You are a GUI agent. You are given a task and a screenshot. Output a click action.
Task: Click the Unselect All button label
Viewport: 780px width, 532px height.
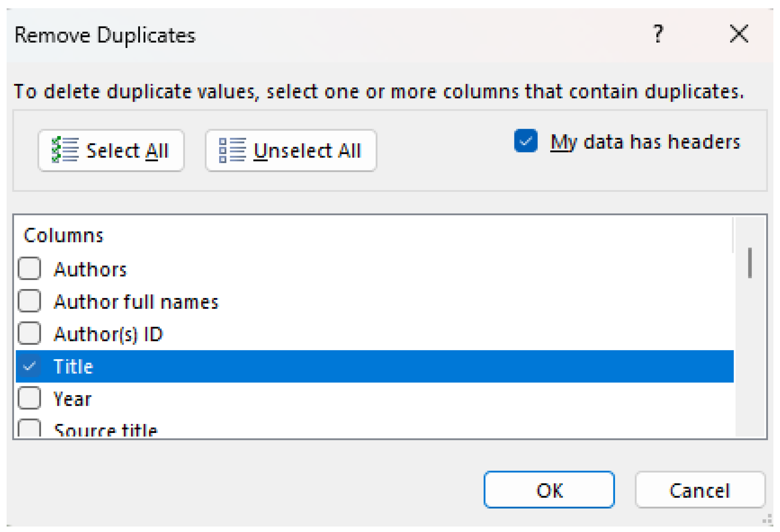307,151
